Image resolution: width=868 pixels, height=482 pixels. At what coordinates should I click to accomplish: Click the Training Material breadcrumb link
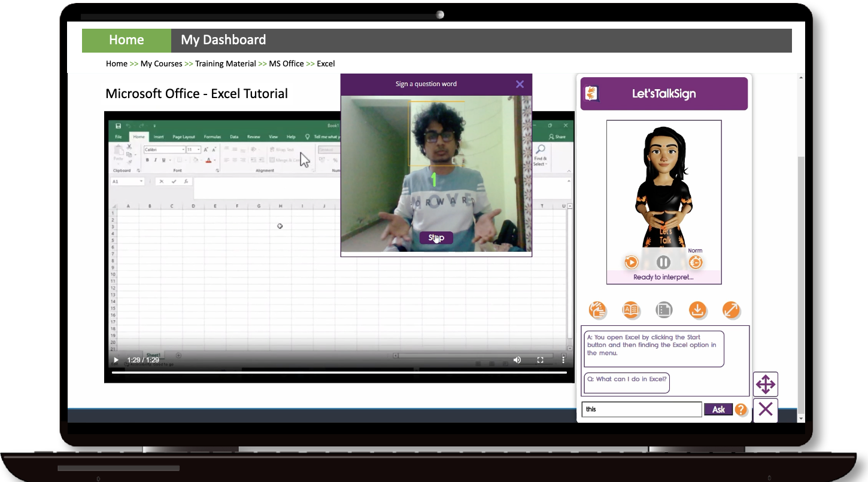click(x=226, y=63)
